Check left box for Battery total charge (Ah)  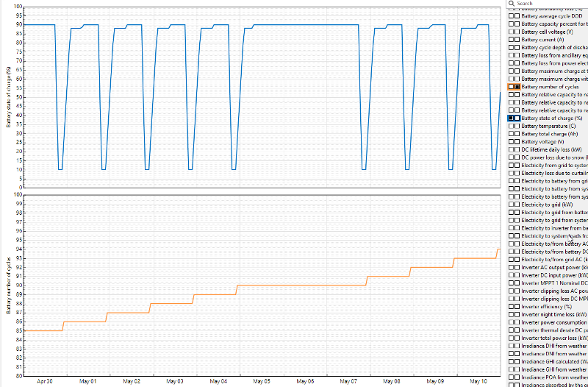click(511, 134)
